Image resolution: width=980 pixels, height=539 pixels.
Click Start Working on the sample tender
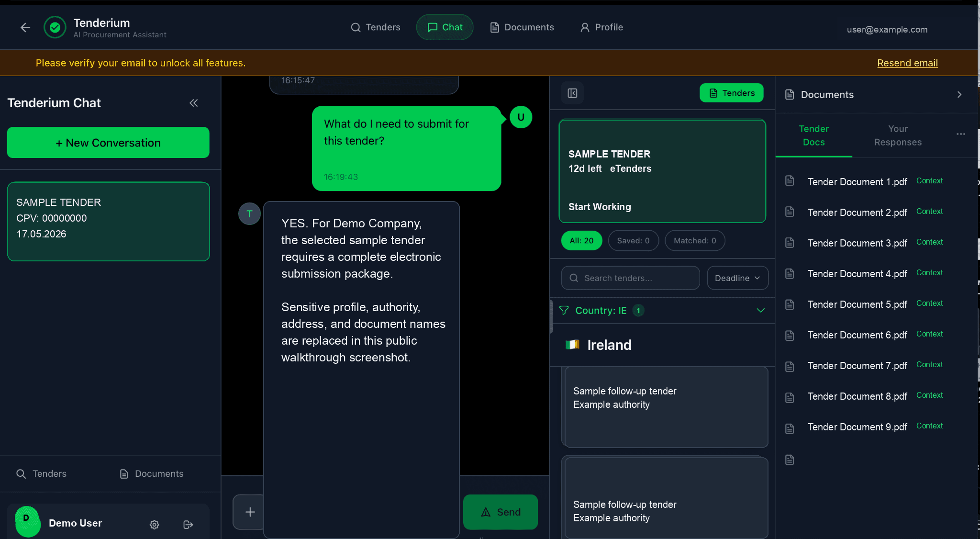[x=600, y=207]
